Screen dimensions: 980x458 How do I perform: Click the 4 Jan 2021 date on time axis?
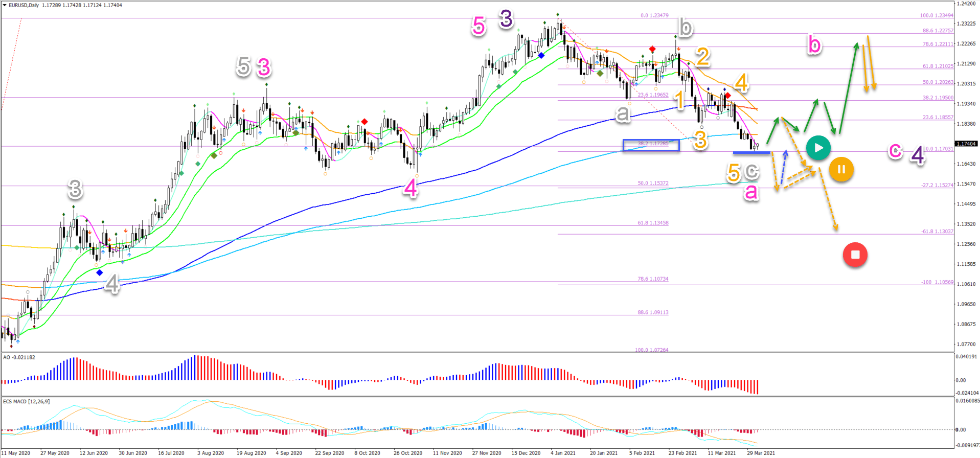(563, 453)
